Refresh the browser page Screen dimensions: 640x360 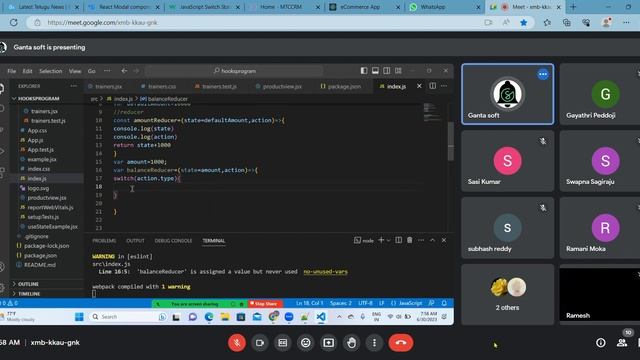coord(13,22)
